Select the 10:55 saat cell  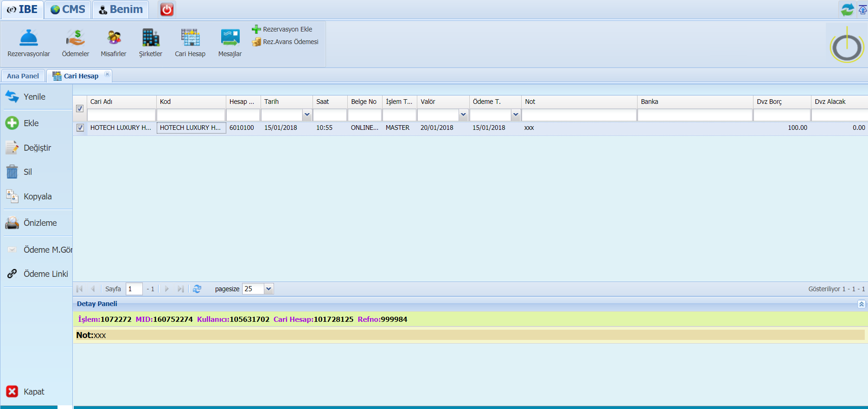click(330, 128)
